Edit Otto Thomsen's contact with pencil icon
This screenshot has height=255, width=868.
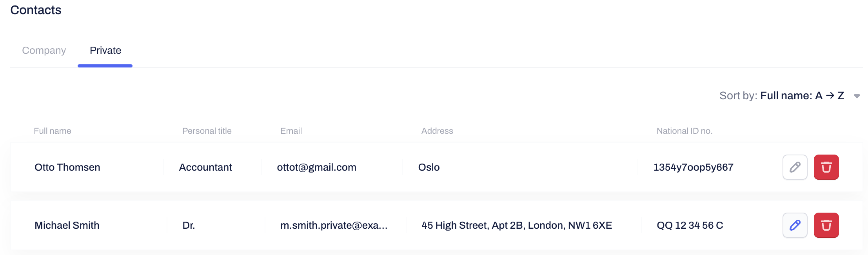795,167
